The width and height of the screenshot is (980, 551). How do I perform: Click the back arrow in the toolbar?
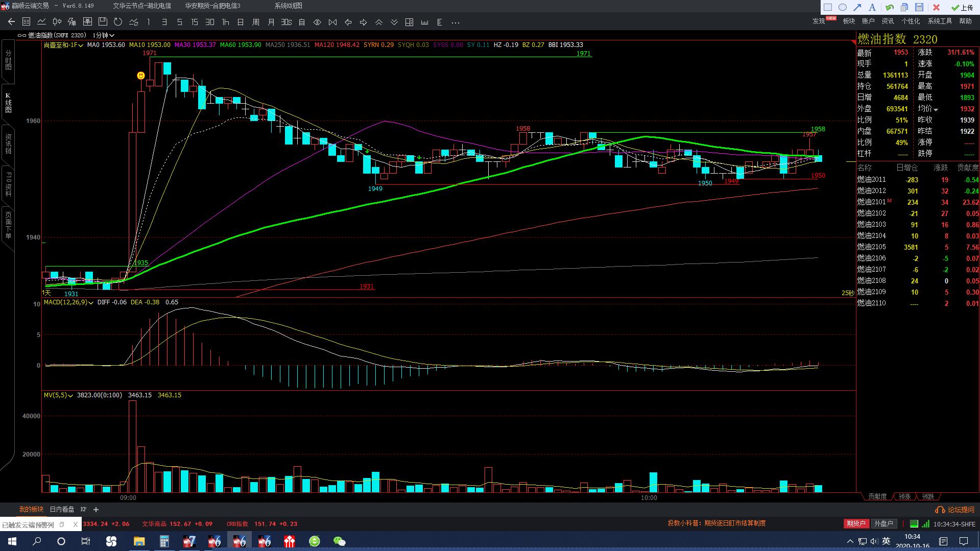[x=11, y=22]
